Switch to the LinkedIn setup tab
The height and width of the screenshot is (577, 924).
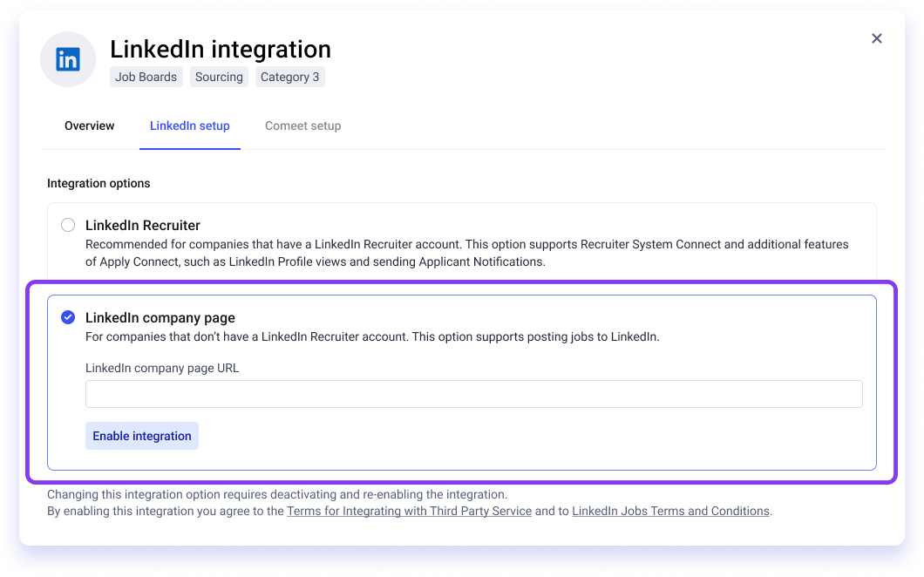(190, 126)
